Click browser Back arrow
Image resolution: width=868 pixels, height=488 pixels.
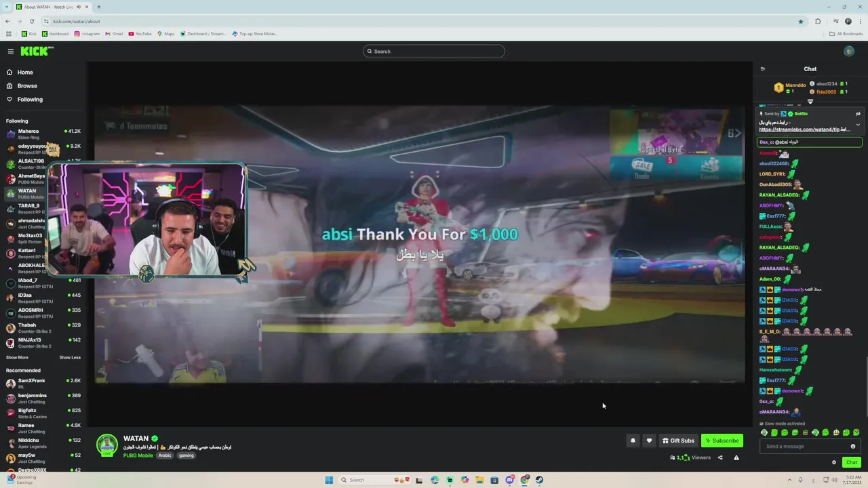click(x=7, y=21)
